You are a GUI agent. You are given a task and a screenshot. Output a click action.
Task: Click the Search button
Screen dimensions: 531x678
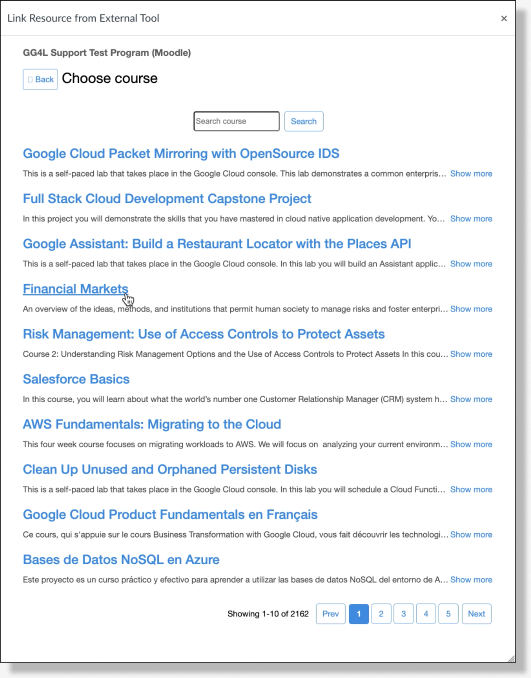click(x=304, y=122)
